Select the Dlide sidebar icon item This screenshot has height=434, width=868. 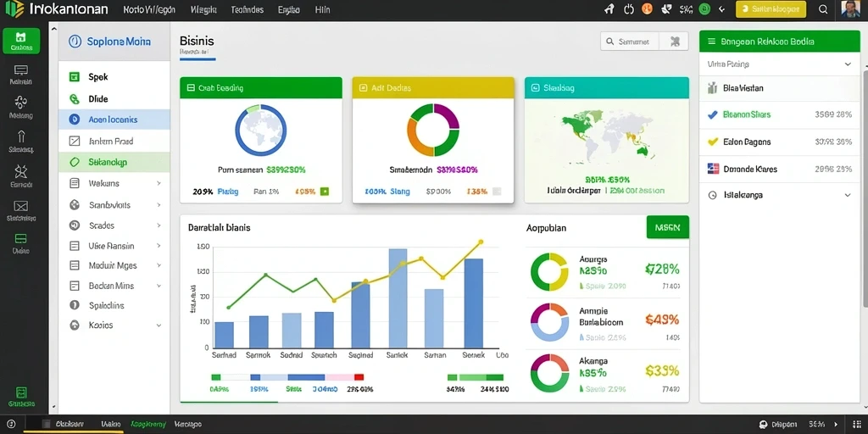pyautogui.click(x=75, y=99)
